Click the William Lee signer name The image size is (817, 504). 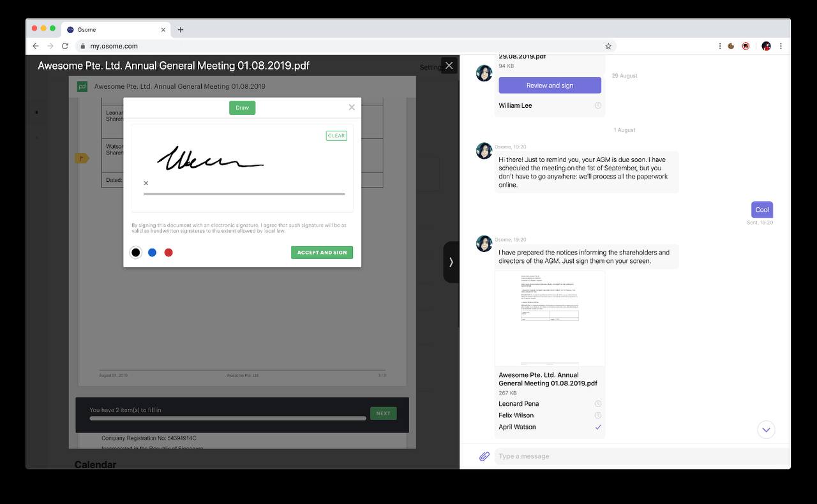515,105
